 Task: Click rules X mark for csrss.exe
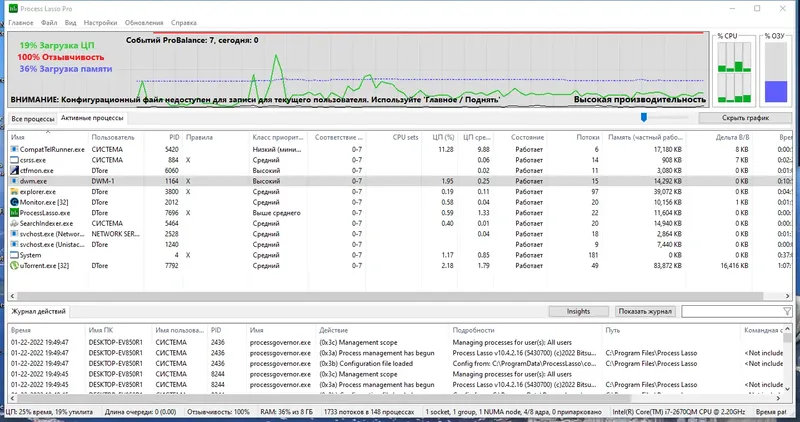[x=188, y=160]
